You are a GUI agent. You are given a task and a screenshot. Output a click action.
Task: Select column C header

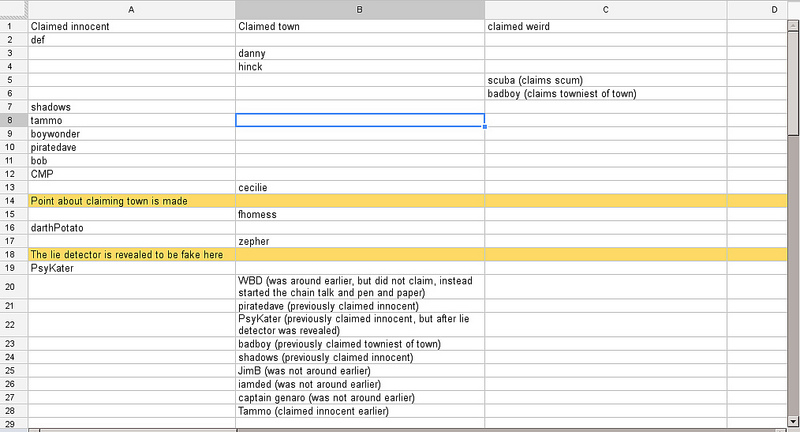click(606, 9)
